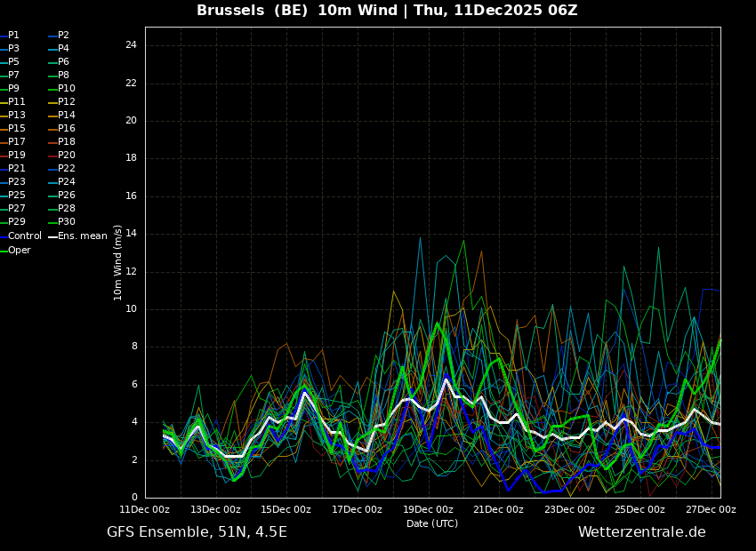Click the GFS Ensemble, 51N, 4.5E caption
The width and height of the screenshot is (756, 551).
pyautogui.click(x=197, y=532)
